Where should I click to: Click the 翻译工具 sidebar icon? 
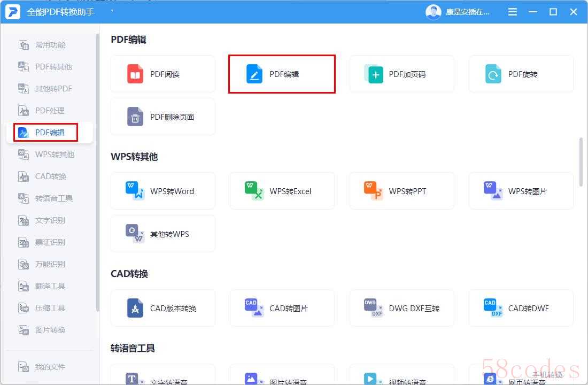tap(23, 286)
